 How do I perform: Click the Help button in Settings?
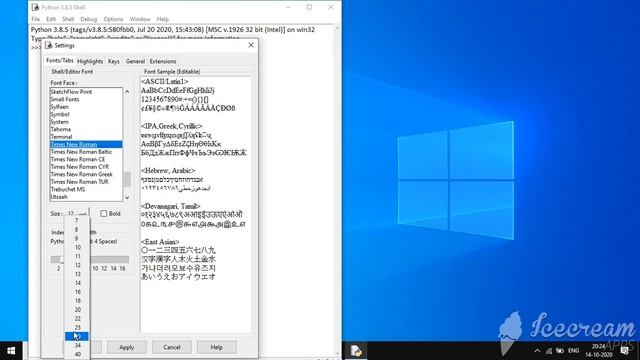tap(217, 347)
